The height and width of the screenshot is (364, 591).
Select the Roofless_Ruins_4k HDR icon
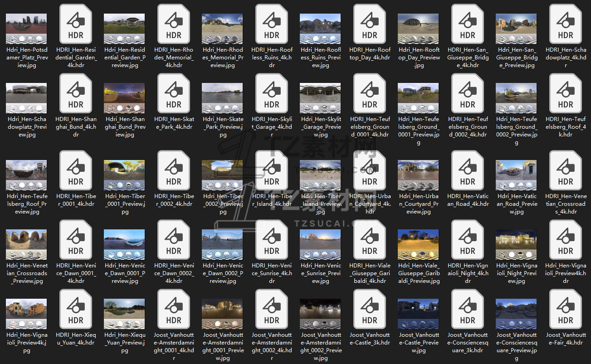point(272,24)
